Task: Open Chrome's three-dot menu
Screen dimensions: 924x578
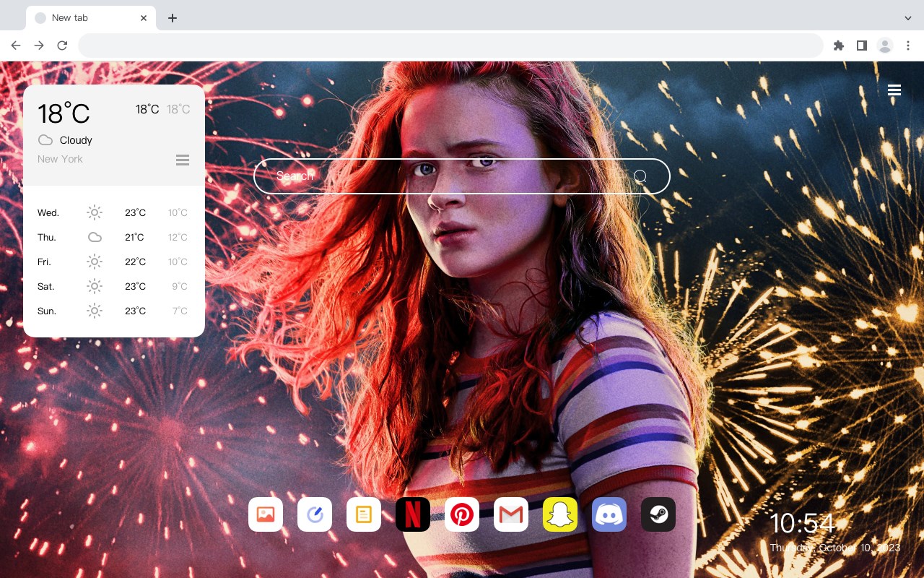Action: click(908, 46)
